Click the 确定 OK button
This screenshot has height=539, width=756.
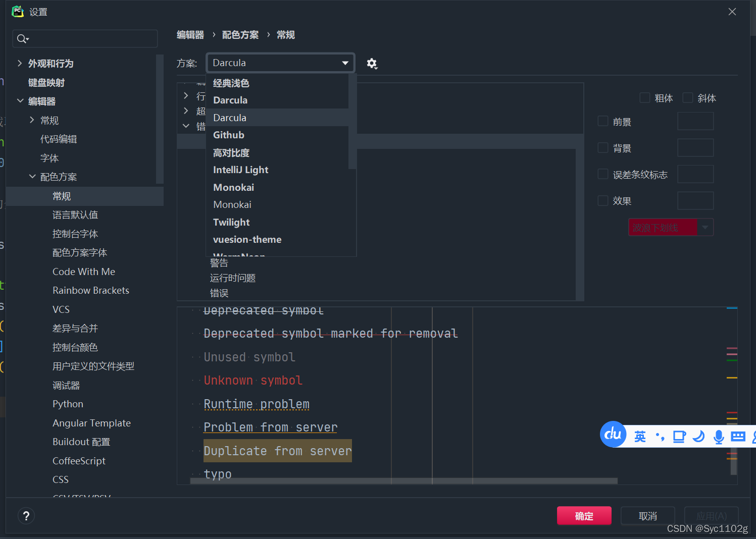tap(584, 516)
